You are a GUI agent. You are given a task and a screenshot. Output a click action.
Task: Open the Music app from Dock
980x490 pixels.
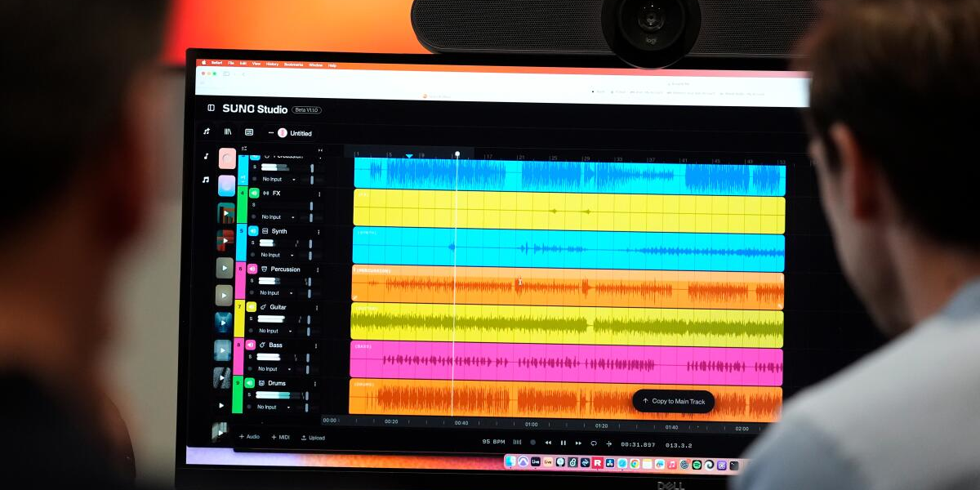[671, 464]
